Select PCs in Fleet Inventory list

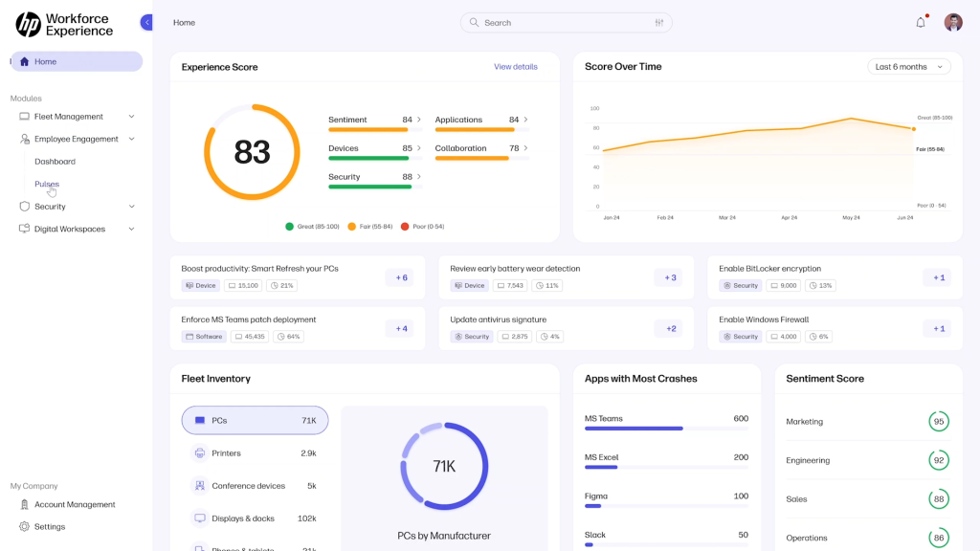255,421
